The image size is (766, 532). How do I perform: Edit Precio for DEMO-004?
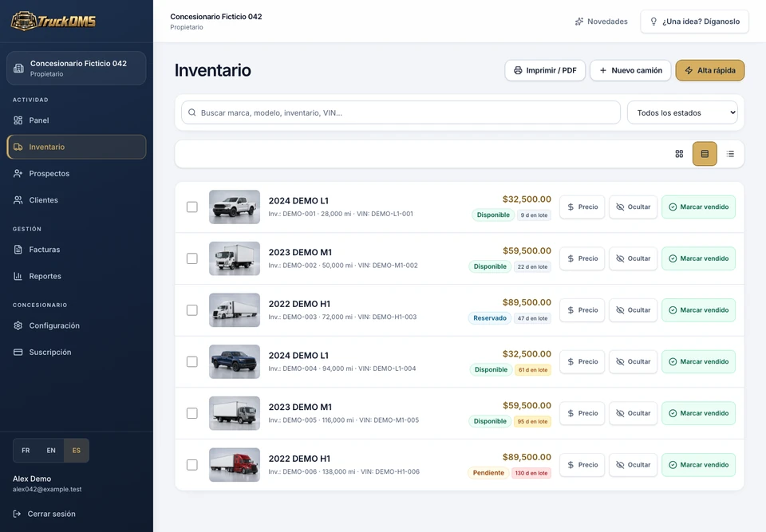pos(582,361)
